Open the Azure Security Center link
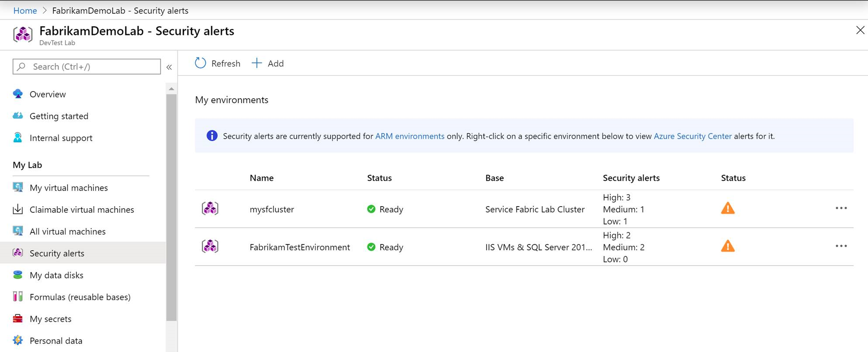This screenshot has height=352, width=868. click(x=692, y=136)
